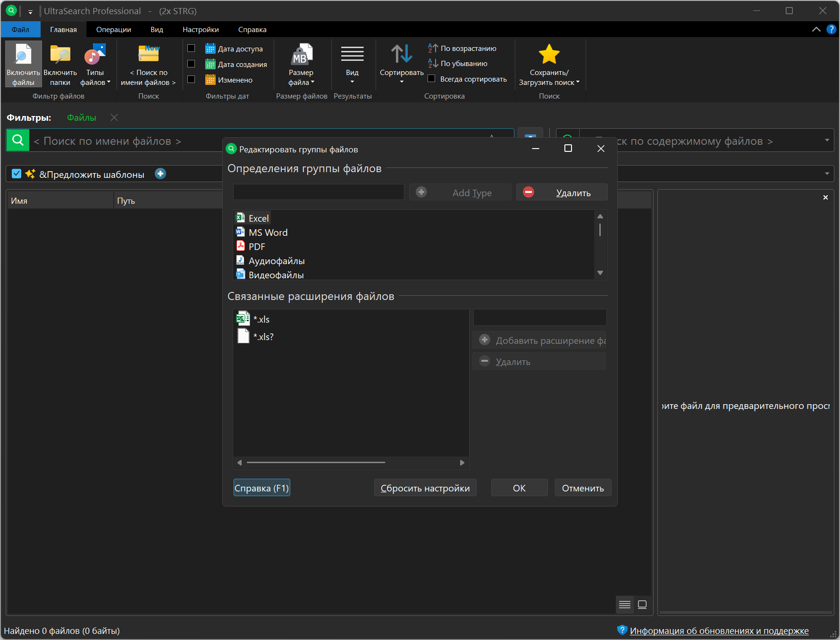
Task: Expand the Вид dropdown arrow
Action: pos(352,82)
